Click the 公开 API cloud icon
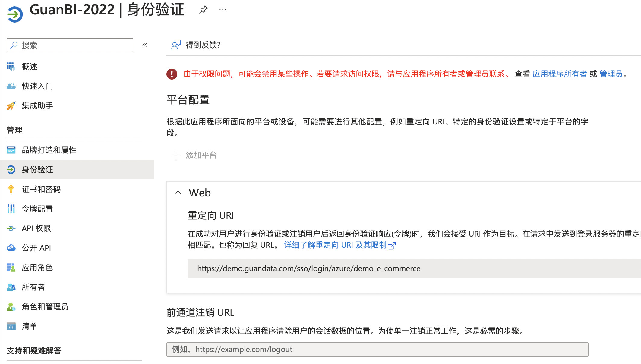 tap(11, 248)
